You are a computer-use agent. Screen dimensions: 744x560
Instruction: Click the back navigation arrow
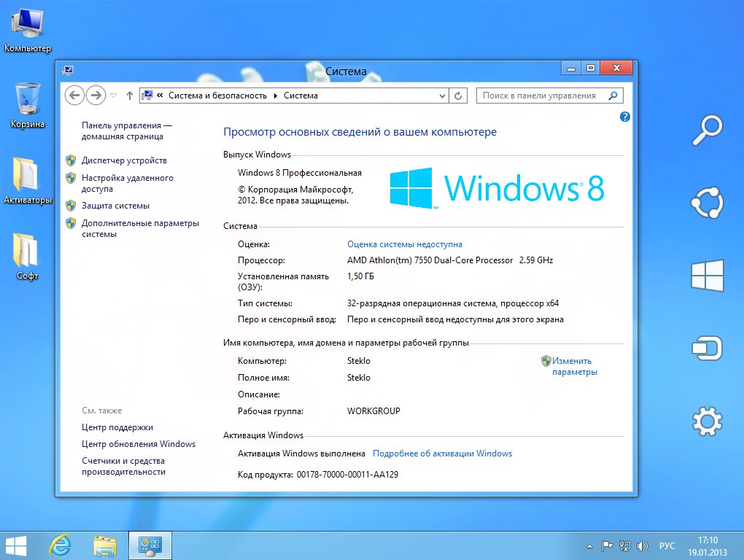pyautogui.click(x=74, y=96)
